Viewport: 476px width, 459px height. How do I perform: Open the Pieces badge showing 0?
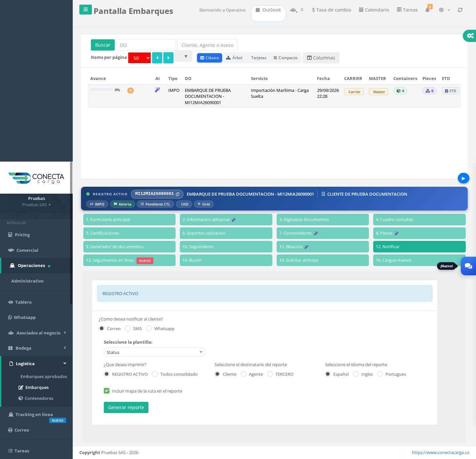point(429,91)
